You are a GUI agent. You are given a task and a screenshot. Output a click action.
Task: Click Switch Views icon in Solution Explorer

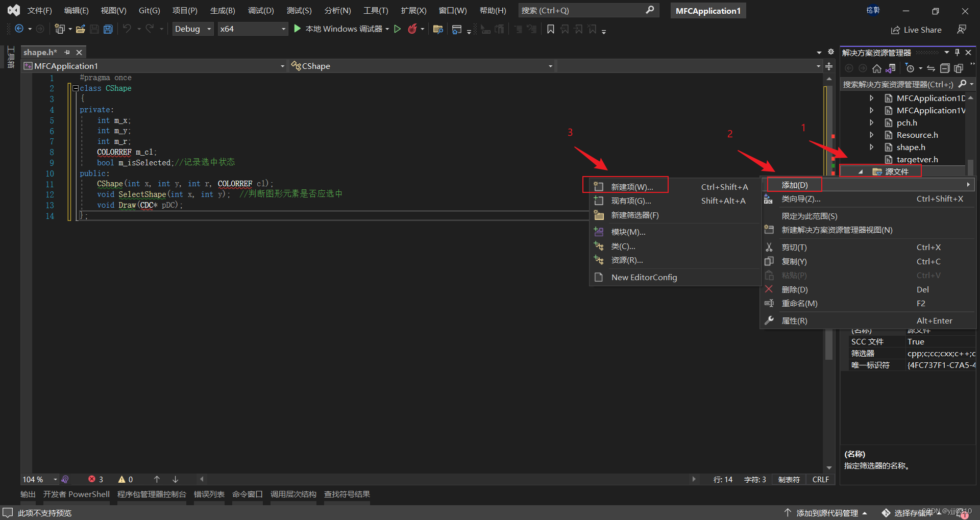(891, 68)
